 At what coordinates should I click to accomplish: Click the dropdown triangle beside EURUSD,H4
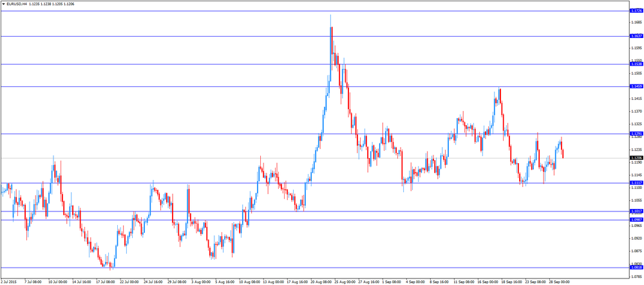click(3, 3)
